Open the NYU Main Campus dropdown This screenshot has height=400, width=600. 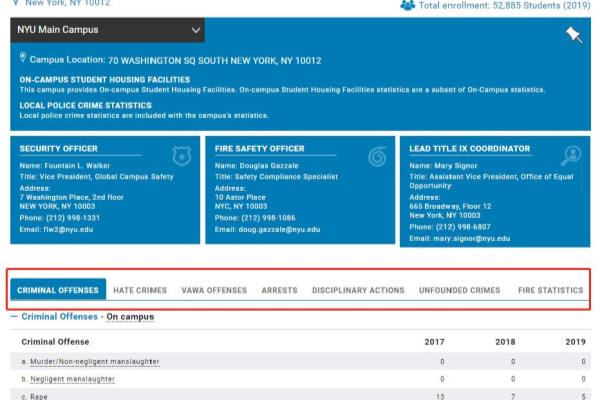pyautogui.click(x=108, y=30)
